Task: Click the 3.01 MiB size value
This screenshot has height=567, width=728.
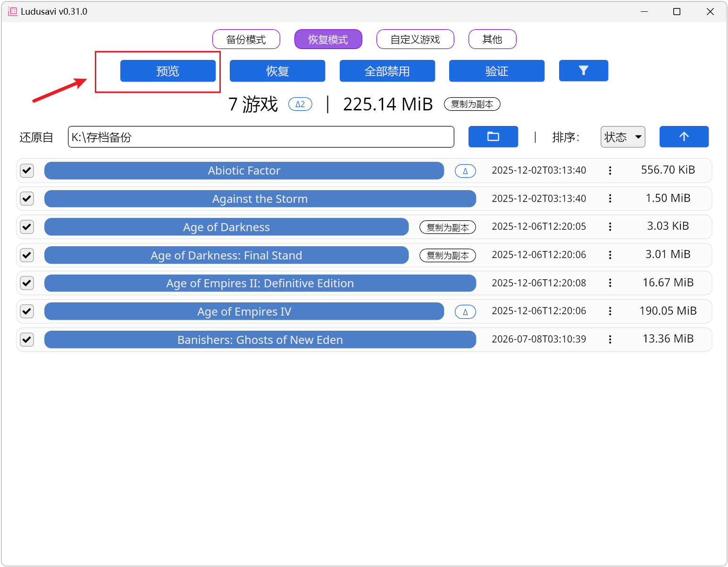Action: coord(668,254)
